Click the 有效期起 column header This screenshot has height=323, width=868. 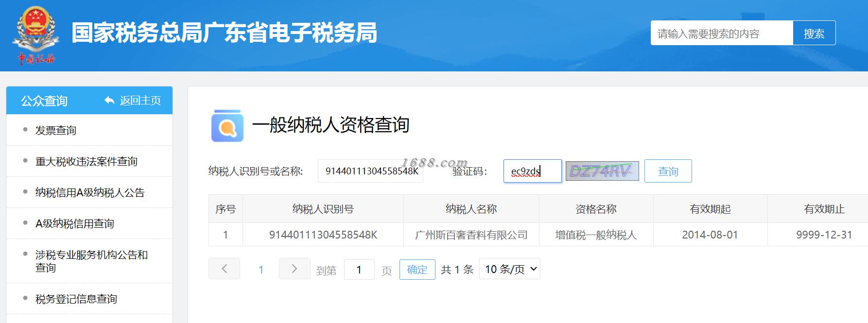tap(711, 209)
